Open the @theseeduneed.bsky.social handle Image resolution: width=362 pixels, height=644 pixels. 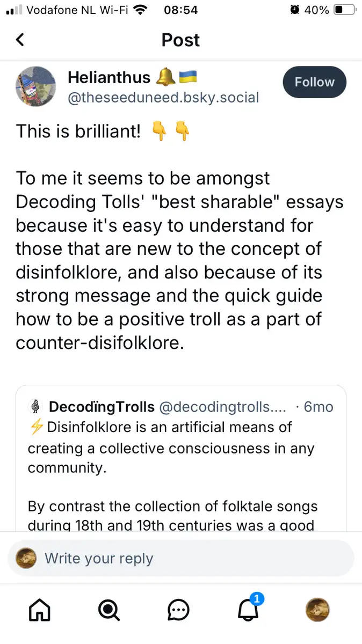click(163, 98)
